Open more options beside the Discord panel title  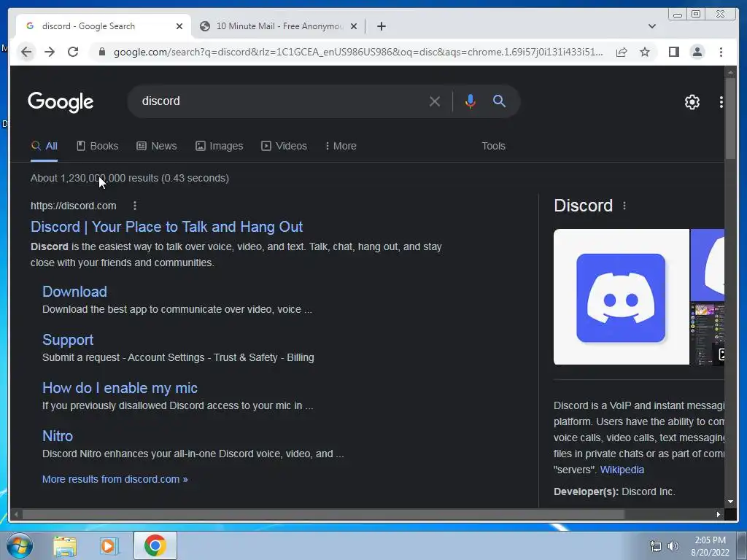click(624, 206)
